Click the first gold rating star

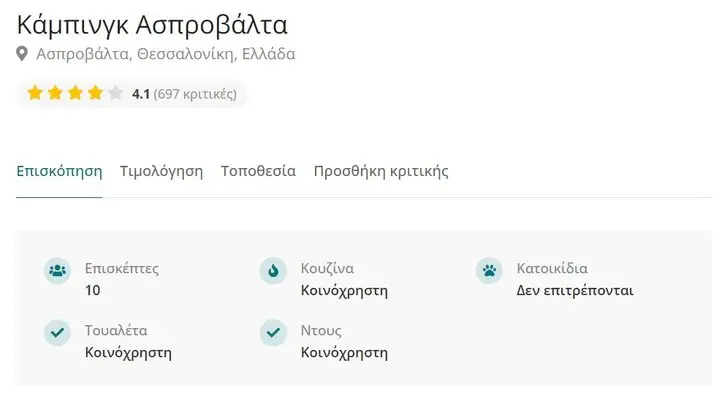coord(35,93)
